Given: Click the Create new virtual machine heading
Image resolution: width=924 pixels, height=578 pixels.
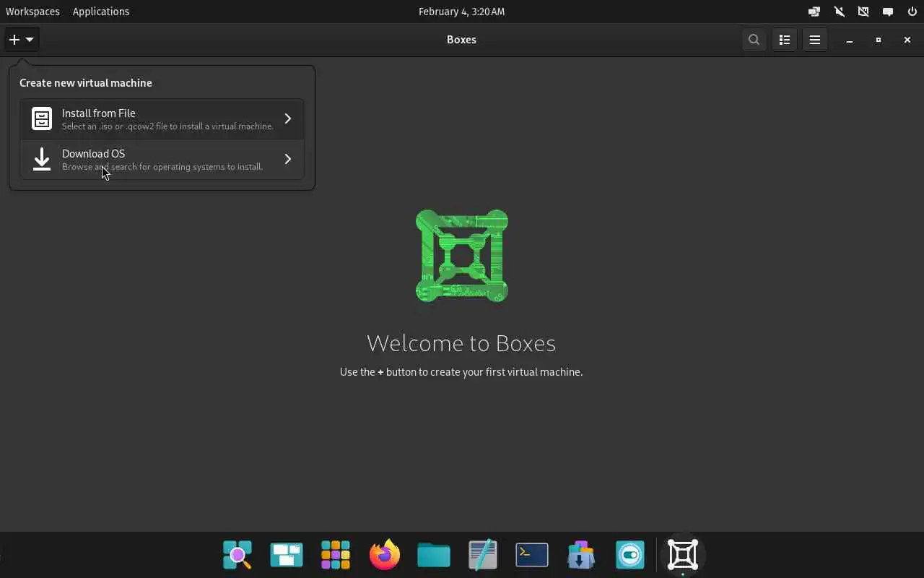Looking at the screenshot, I should pyautogui.click(x=86, y=83).
